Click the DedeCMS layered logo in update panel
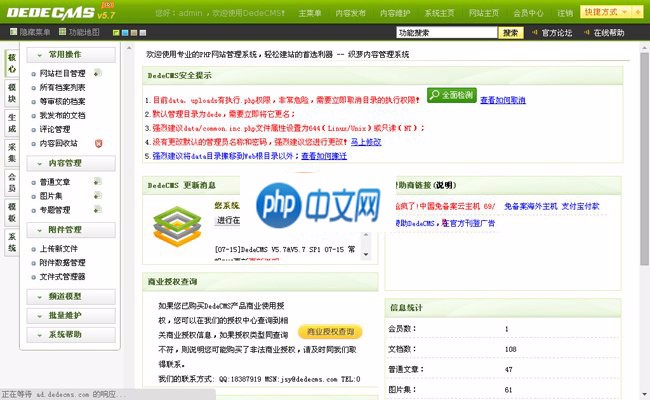 [177, 226]
